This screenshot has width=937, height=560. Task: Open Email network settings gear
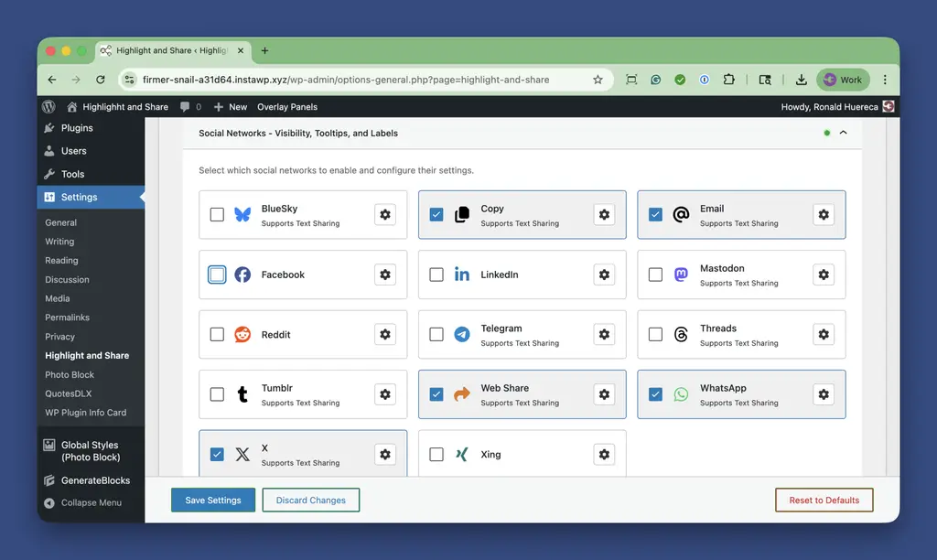point(824,214)
